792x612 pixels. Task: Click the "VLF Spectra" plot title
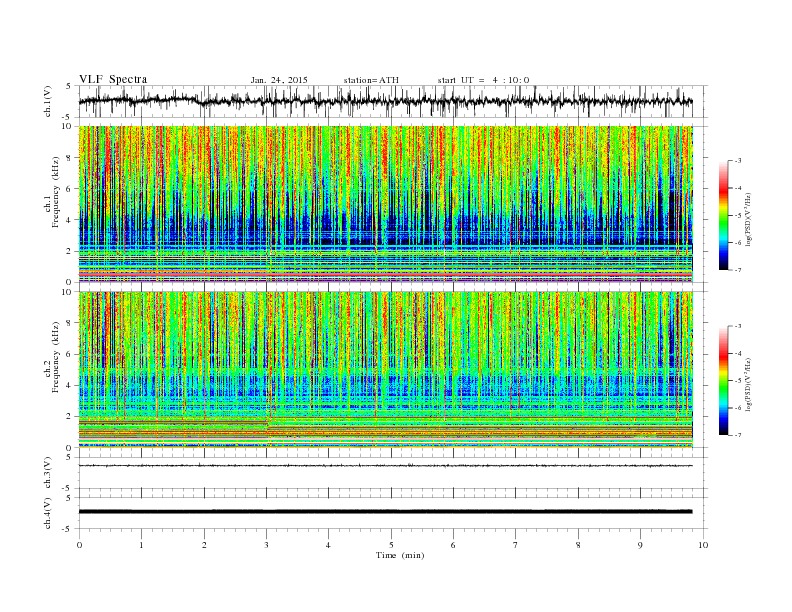tap(113, 79)
